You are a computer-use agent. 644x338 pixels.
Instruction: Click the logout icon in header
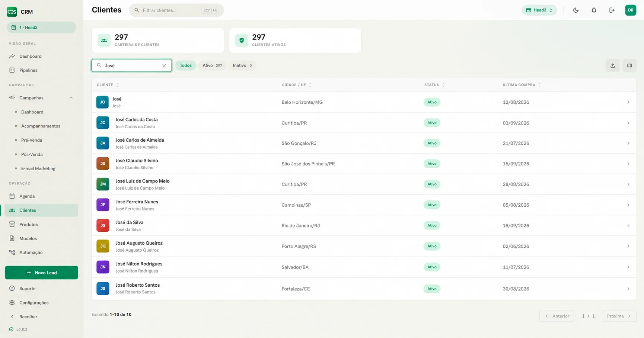point(612,10)
